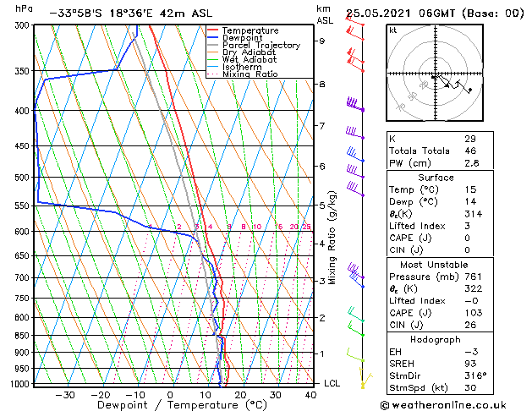
Task: Click the purple wind barb at 400 hPa
Action: tap(355, 104)
